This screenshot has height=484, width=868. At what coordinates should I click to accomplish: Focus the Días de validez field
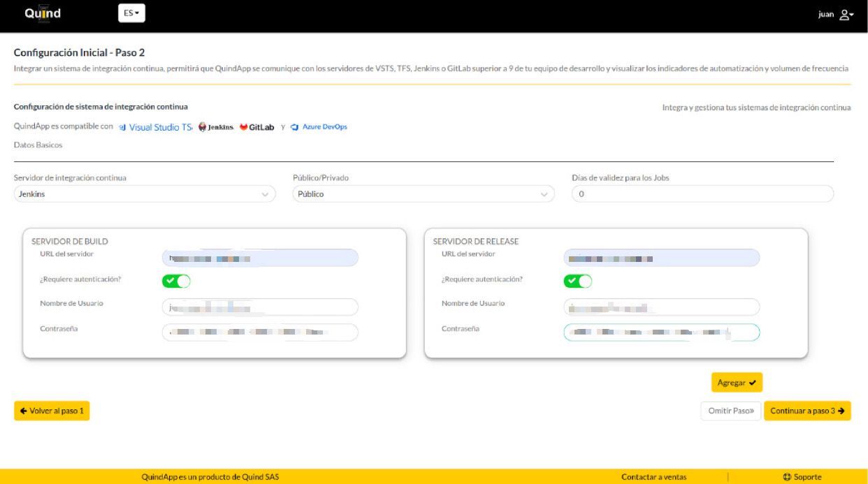[702, 194]
